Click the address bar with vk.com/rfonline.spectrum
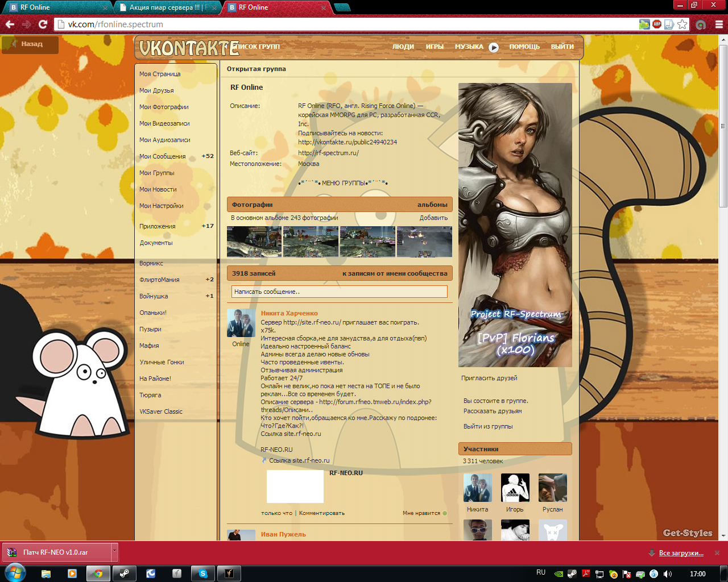This screenshot has width=728, height=582. (x=347, y=24)
